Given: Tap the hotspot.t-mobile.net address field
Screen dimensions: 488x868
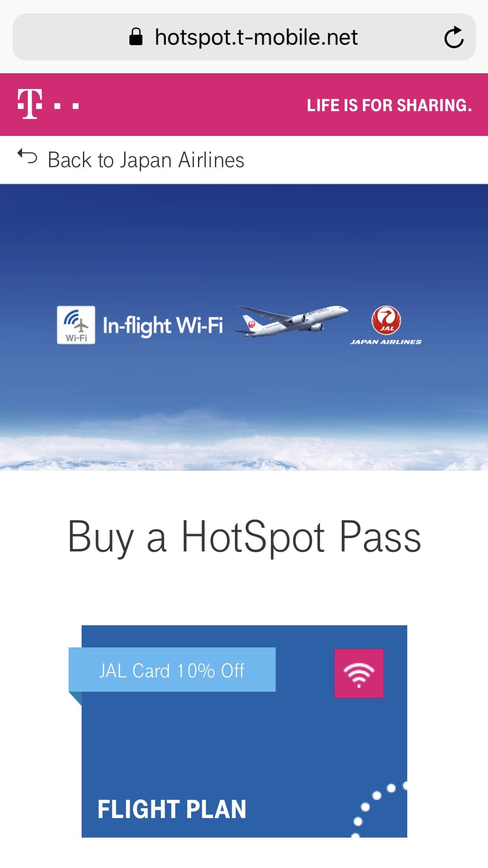Looking at the screenshot, I should click(x=244, y=37).
